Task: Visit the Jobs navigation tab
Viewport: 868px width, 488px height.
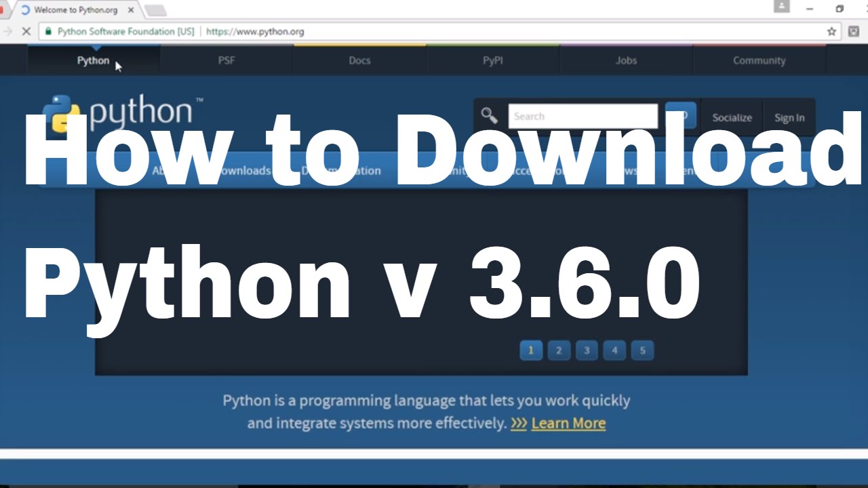Action: click(626, 60)
